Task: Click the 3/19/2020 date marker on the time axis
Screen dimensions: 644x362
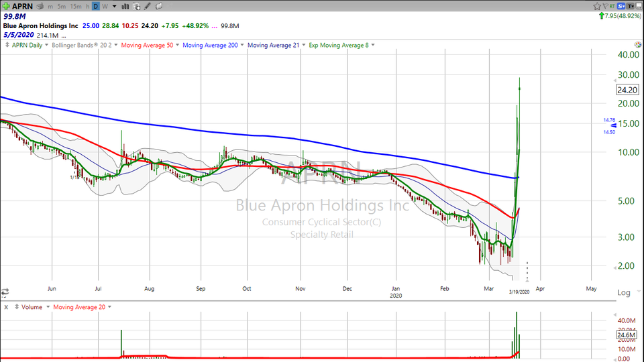Action: [519, 292]
